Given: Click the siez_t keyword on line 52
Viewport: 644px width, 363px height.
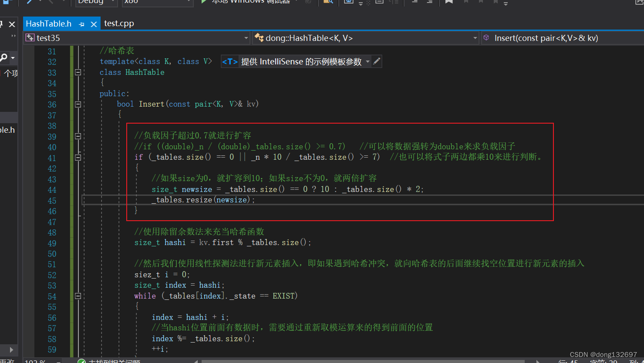Looking at the screenshot, I should tap(147, 275).
